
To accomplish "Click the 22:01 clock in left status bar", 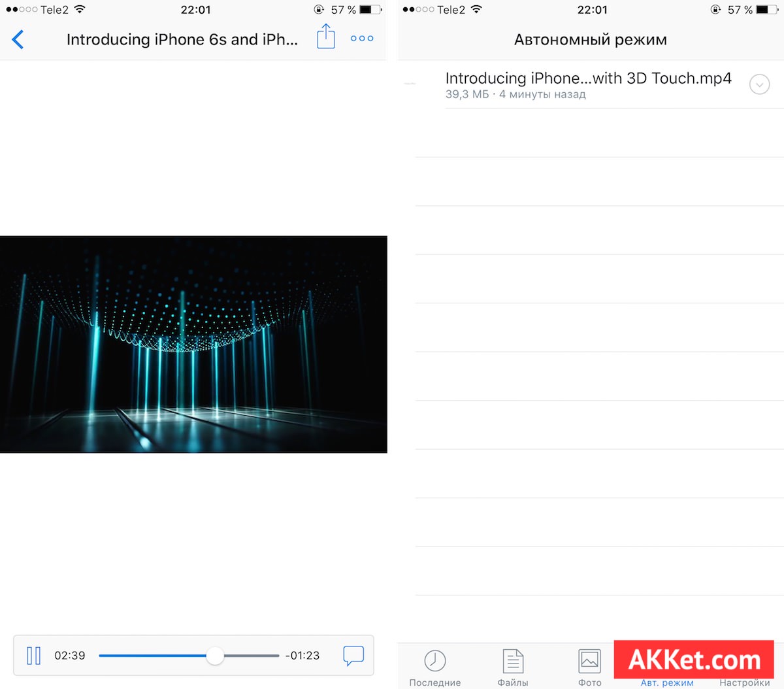I will tap(196, 10).
